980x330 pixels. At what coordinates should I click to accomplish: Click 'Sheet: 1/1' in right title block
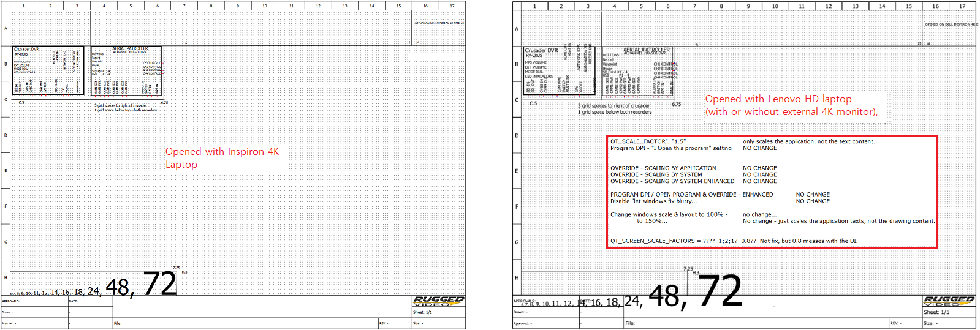coord(936,312)
